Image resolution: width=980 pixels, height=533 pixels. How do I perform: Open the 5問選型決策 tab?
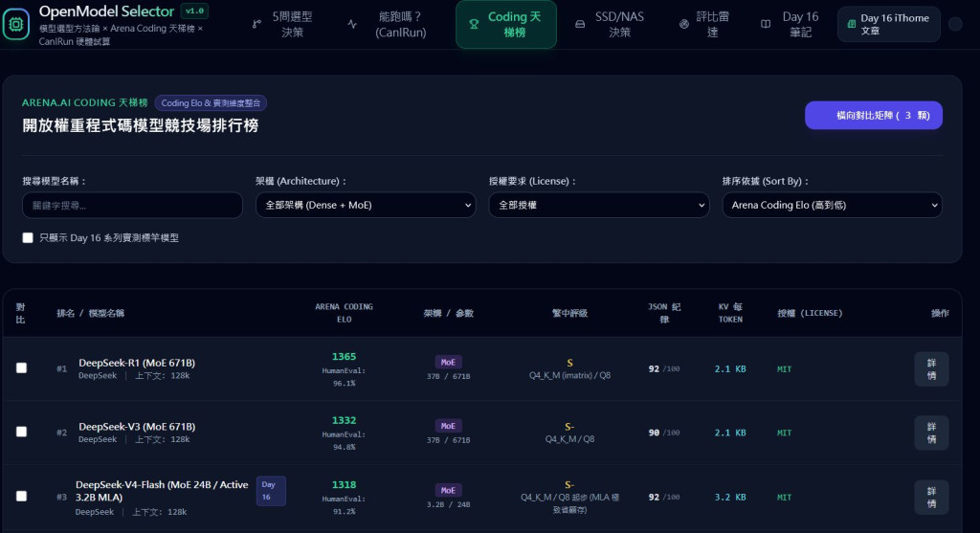pyautogui.click(x=283, y=24)
